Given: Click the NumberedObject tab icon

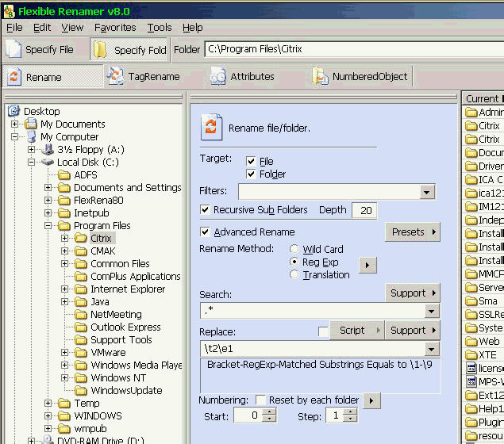Looking at the screenshot, I should [320, 77].
